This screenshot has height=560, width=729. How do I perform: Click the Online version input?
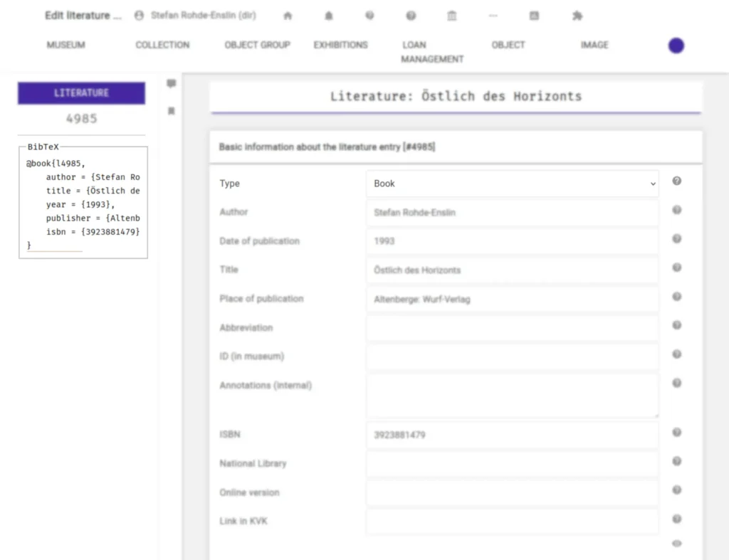513,492
